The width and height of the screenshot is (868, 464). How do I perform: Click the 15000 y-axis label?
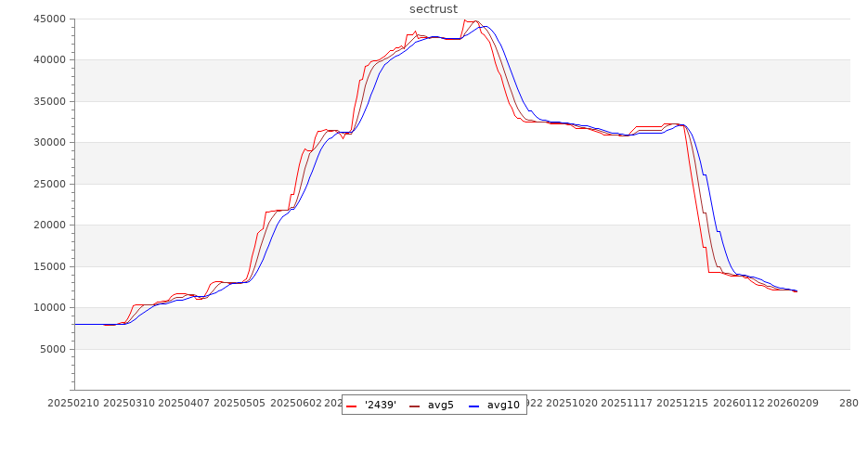click(x=48, y=266)
